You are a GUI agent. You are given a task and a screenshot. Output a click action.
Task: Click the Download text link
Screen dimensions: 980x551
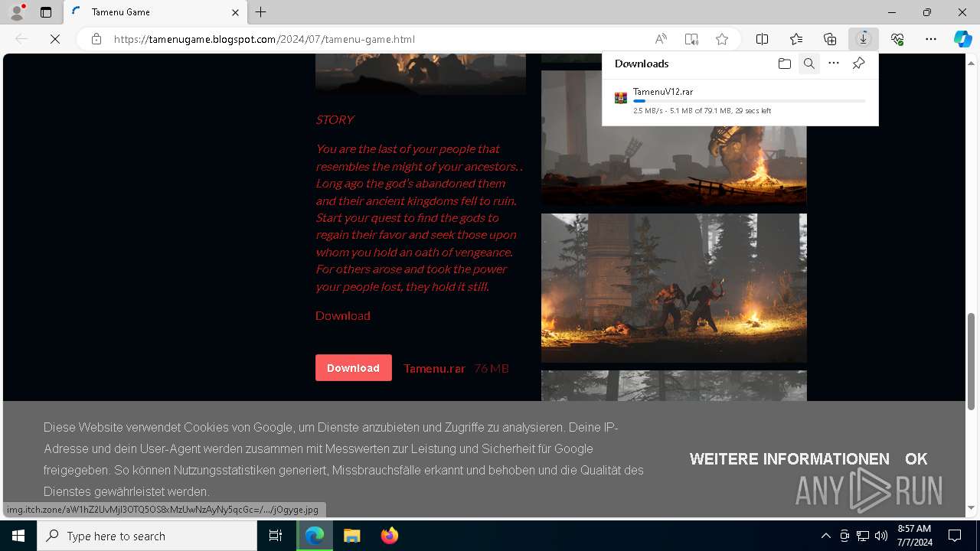coord(343,315)
